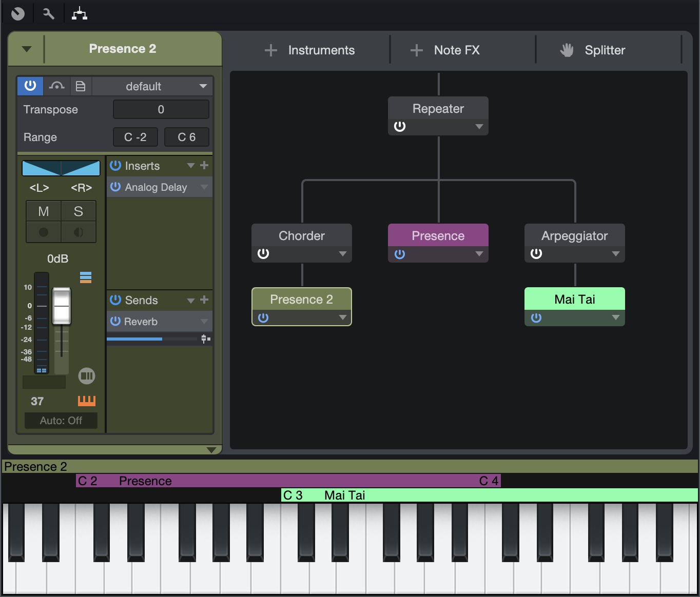Click bottom channel panel expander triangle
The width and height of the screenshot is (700, 597).
tap(211, 450)
